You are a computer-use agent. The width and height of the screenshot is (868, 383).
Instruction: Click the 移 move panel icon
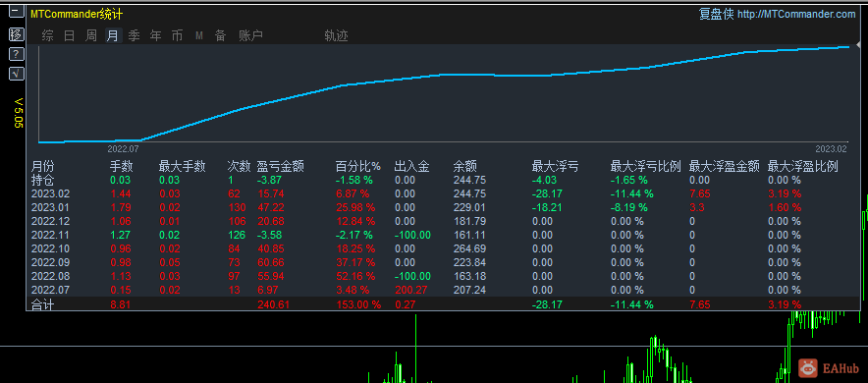pos(17,34)
